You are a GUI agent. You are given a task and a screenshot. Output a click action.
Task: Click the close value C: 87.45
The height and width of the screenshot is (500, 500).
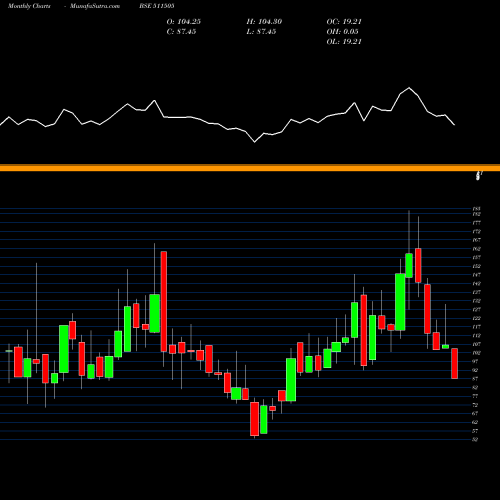(181, 32)
